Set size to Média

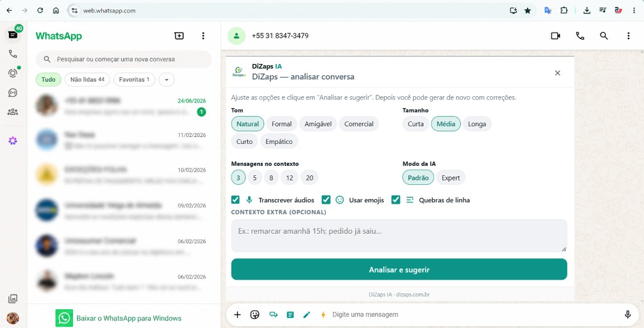pyautogui.click(x=446, y=124)
